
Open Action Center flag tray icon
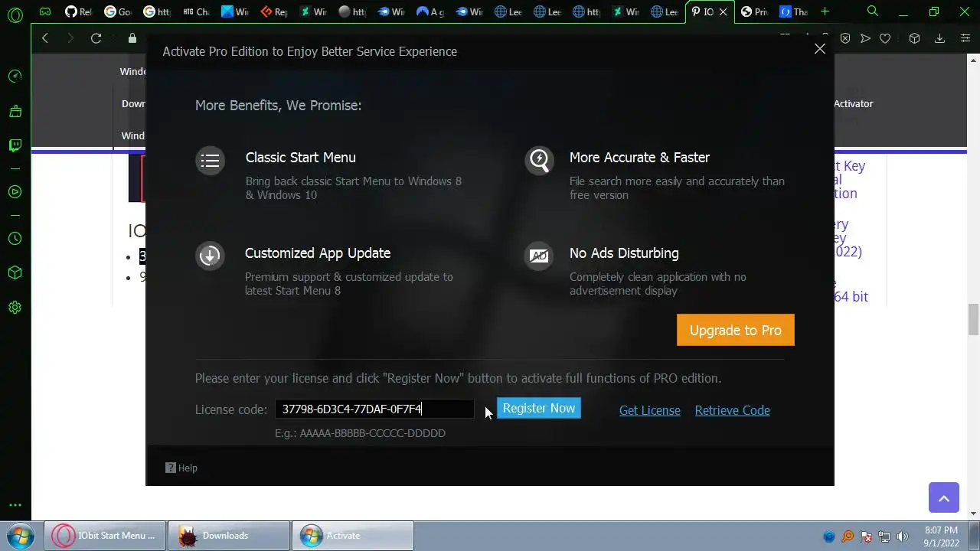866,536
